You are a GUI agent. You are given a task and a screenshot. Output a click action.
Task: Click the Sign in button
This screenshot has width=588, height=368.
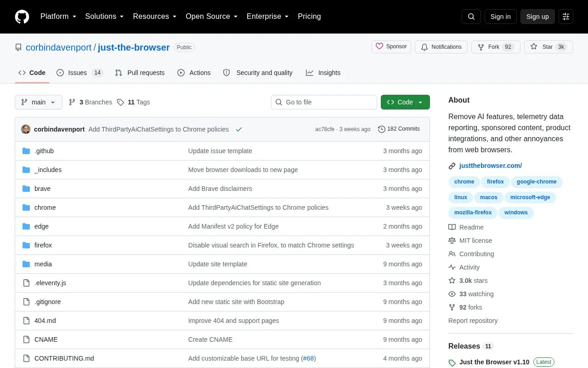pos(500,17)
